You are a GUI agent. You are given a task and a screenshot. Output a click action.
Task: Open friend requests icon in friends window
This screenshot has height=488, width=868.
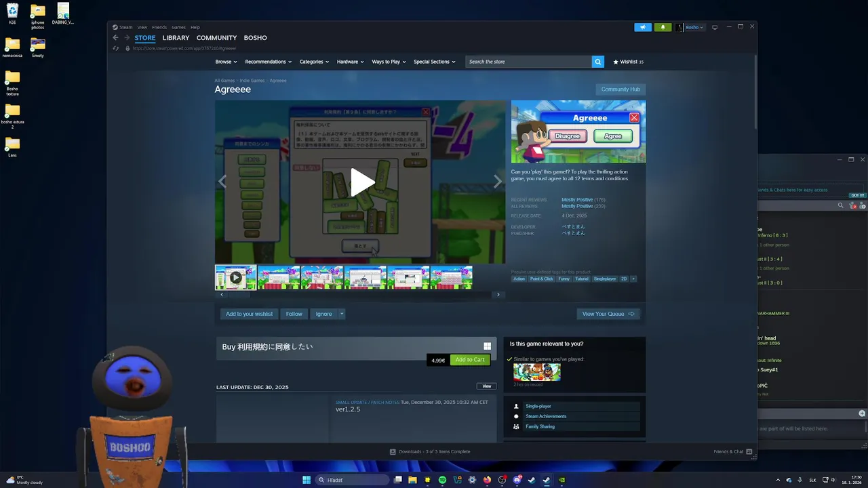(x=853, y=205)
